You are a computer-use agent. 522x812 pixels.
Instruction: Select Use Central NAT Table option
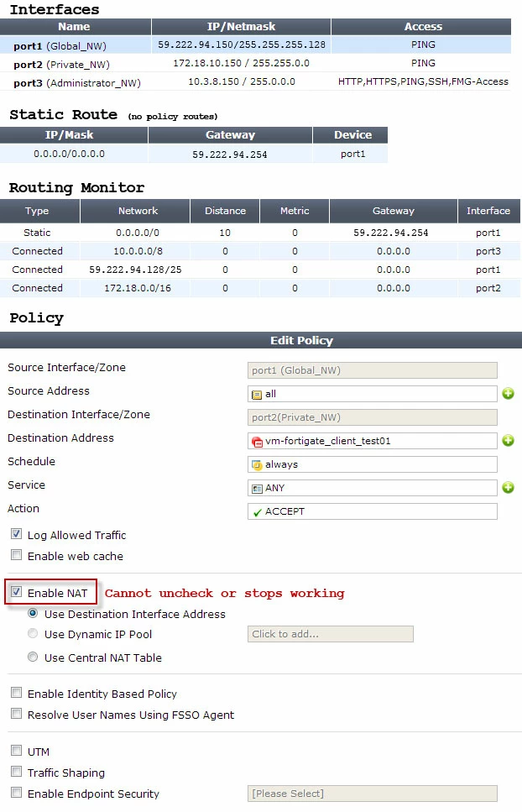pos(33,657)
